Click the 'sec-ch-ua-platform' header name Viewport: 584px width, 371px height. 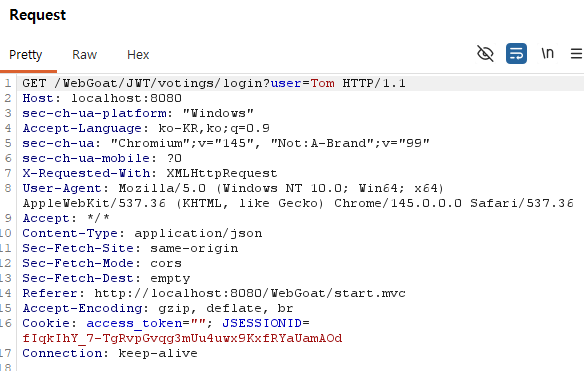pos(94,113)
